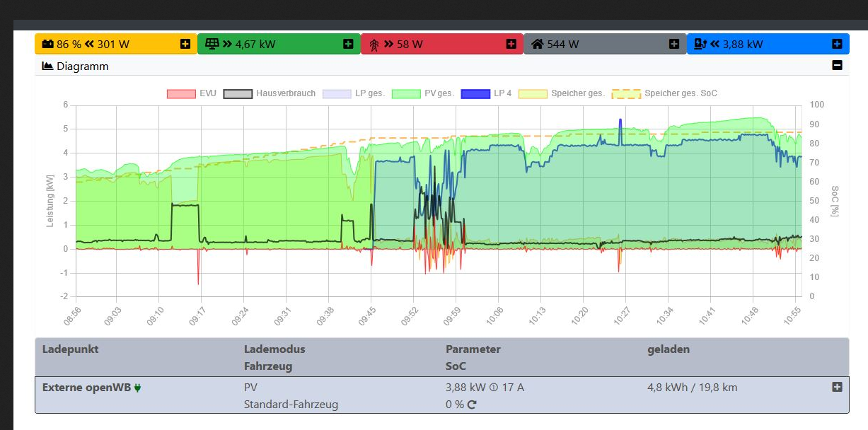Click the solar panel icon in green tile
Screen dimensions: 868x430
[x=212, y=44]
